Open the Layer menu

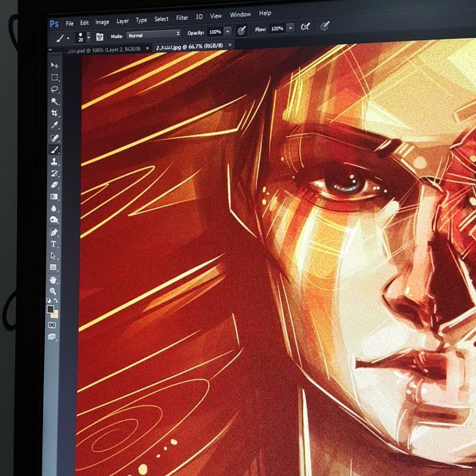pos(123,21)
